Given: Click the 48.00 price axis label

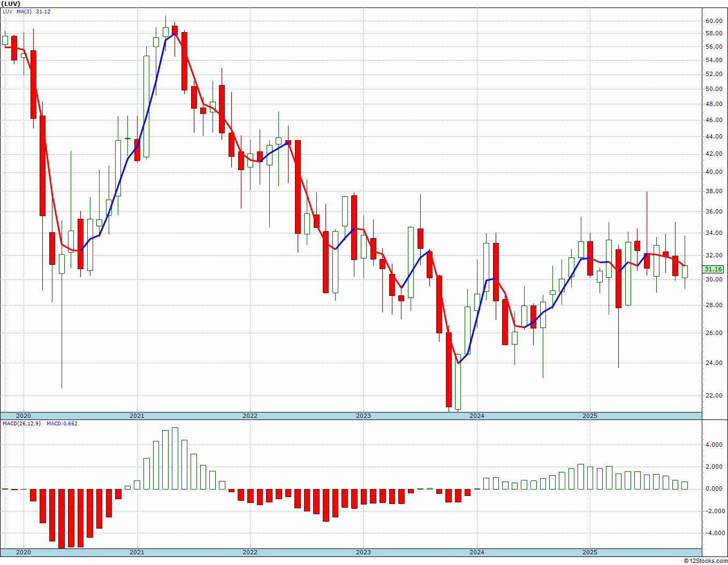Looking at the screenshot, I should tap(714, 104).
